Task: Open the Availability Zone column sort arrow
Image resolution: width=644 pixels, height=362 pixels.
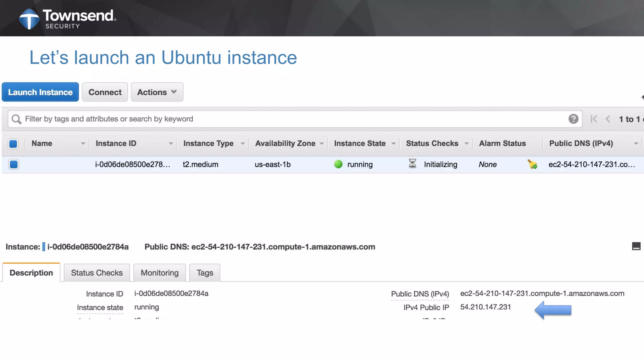Action: pos(322,144)
